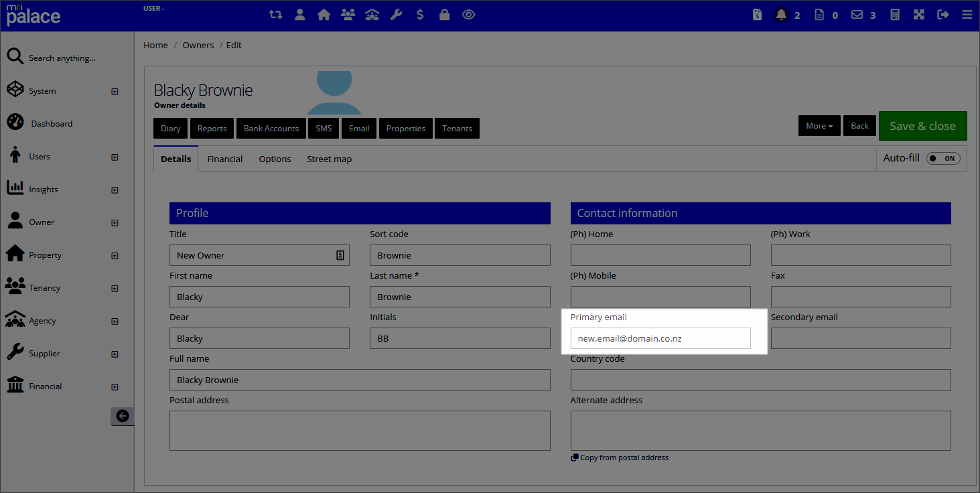Viewport: 980px width, 493px height.
Task: Open the single person icon in top bar
Action: click(300, 14)
